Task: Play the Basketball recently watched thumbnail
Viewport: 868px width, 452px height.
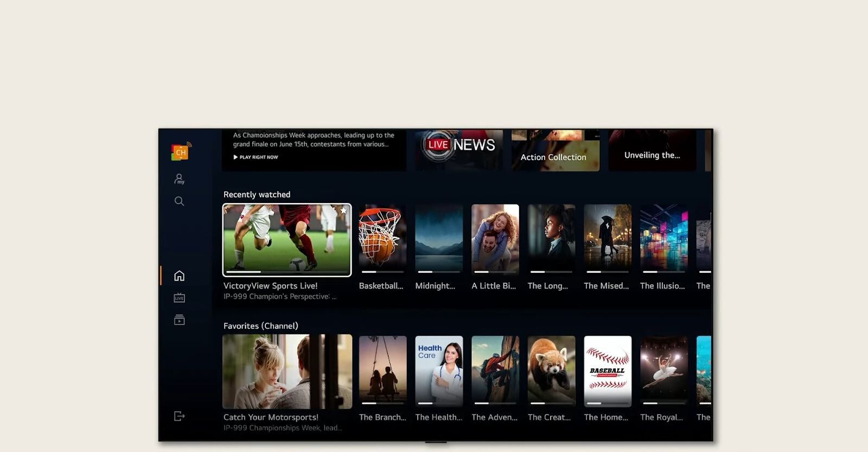Action: [x=382, y=239]
